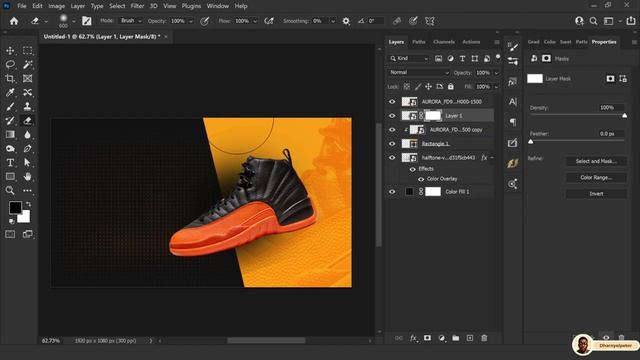Click the horizontal canvas scrollbar
Image resolution: width=640 pixels, height=360 pixels.
point(266,340)
